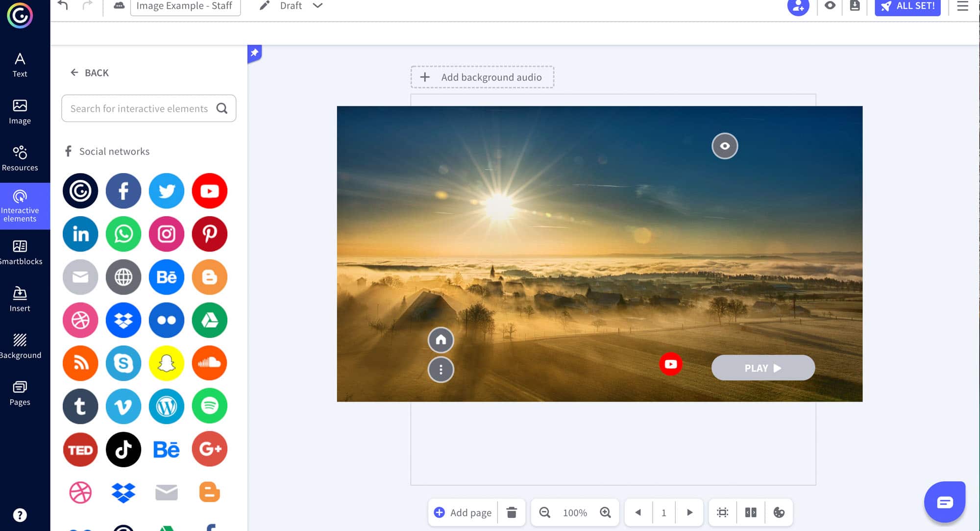Click Add background audio
The height and width of the screenshot is (531, 980).
(483, 77)
